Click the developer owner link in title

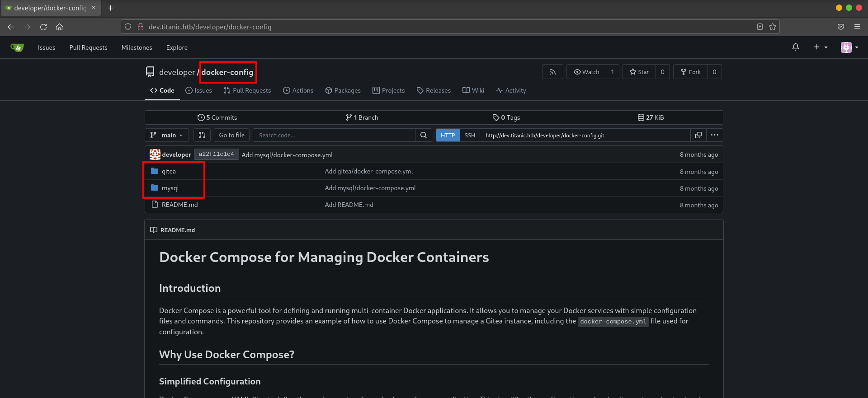coord(177,72)
